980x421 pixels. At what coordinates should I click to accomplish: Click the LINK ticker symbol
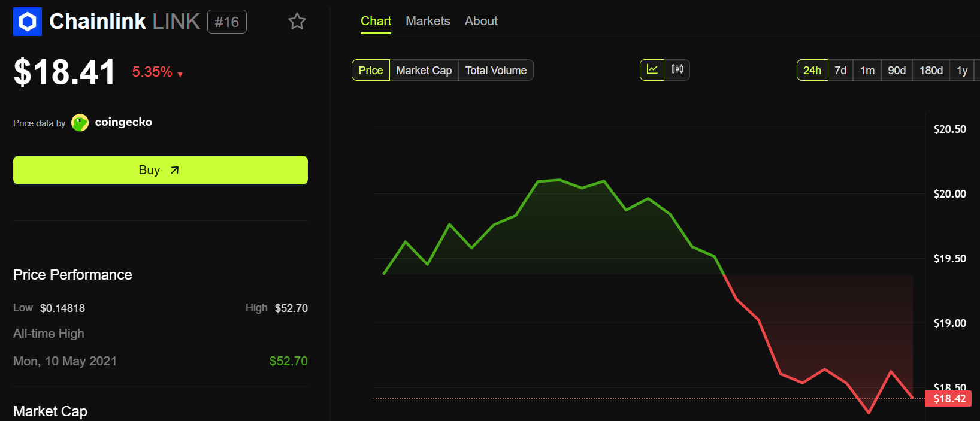coord(176,22)
